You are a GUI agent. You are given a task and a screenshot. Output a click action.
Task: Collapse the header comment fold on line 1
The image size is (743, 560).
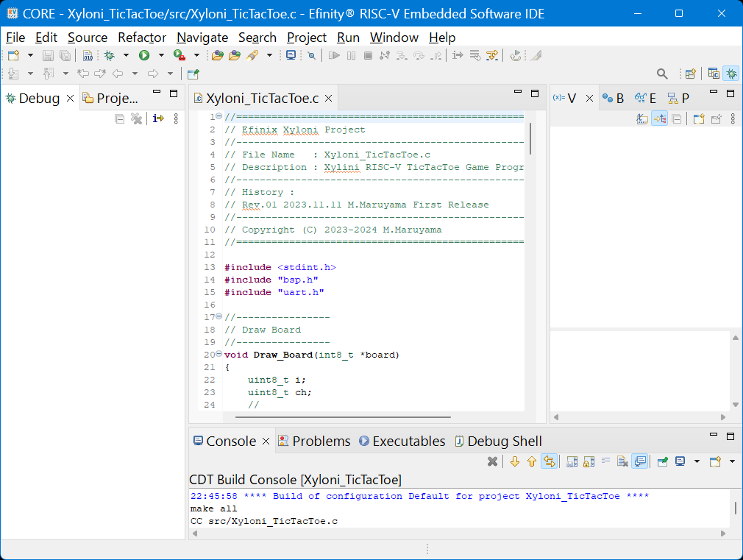219,117
